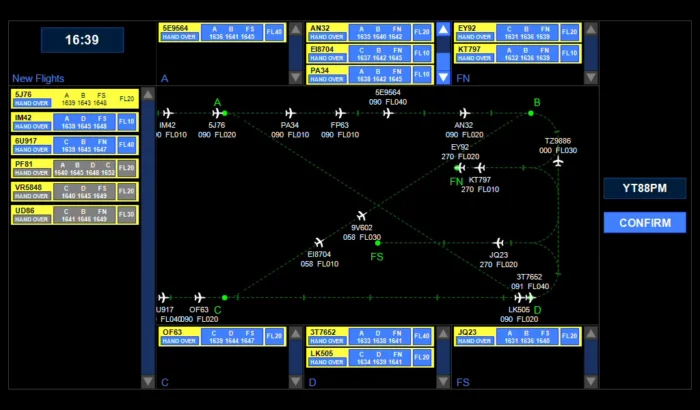Select the AN32 aircraft icon
The width and height of the screenshot is (700, 410).
[465, 113]
